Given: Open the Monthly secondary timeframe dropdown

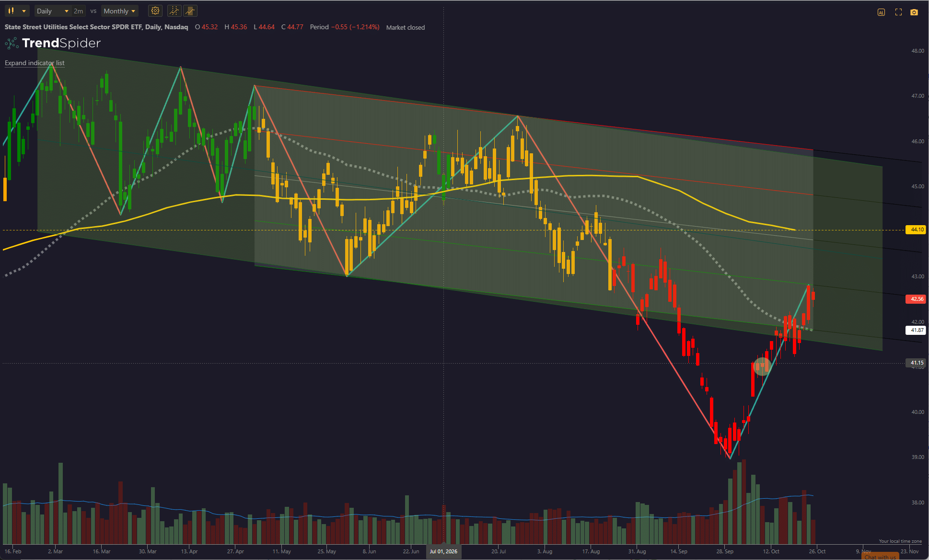Looking at the screenshot, I should pos(120,11).
